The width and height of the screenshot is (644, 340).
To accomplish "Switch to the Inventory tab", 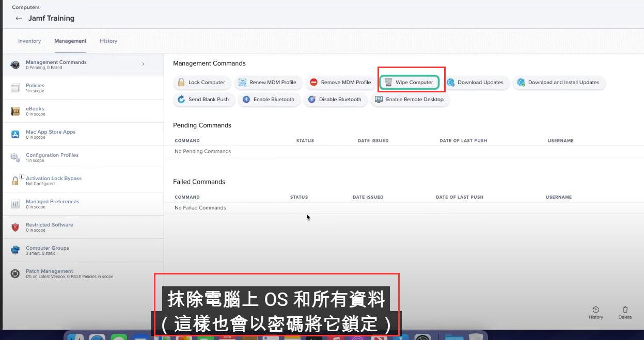I will tap(29, 41).
